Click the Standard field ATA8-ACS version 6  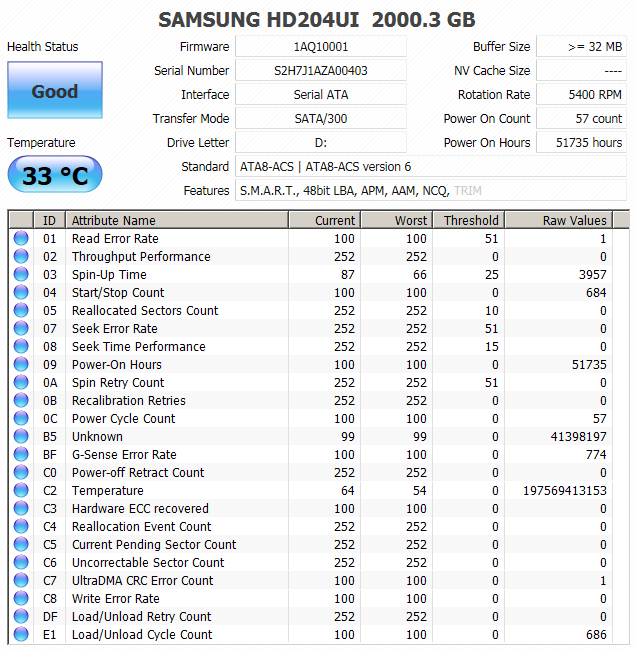(x=431, y=167)
